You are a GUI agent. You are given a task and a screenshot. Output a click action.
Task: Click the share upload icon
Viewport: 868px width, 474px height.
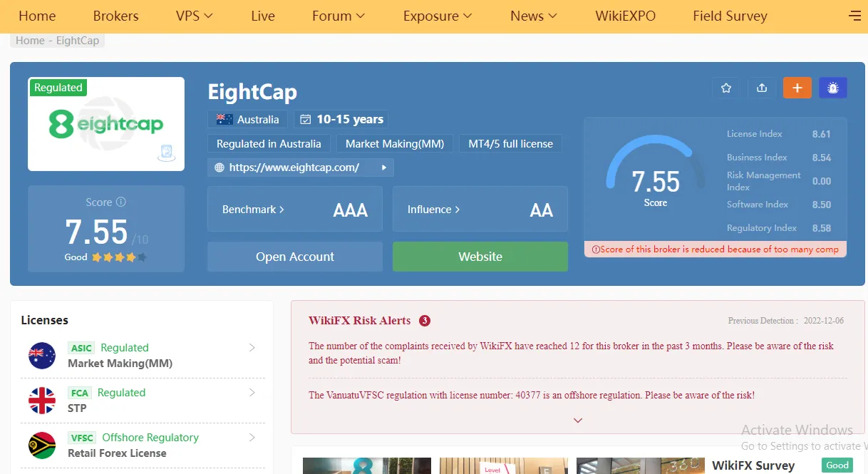point(762,88)
